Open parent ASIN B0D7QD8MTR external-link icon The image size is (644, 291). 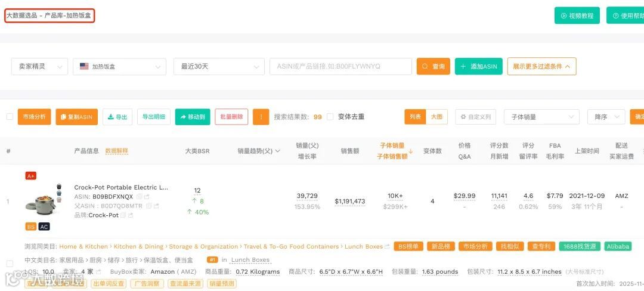click(156, 206)
